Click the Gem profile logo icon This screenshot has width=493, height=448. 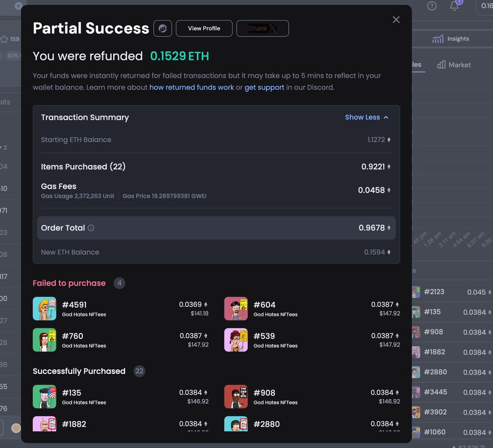[163, 28]
